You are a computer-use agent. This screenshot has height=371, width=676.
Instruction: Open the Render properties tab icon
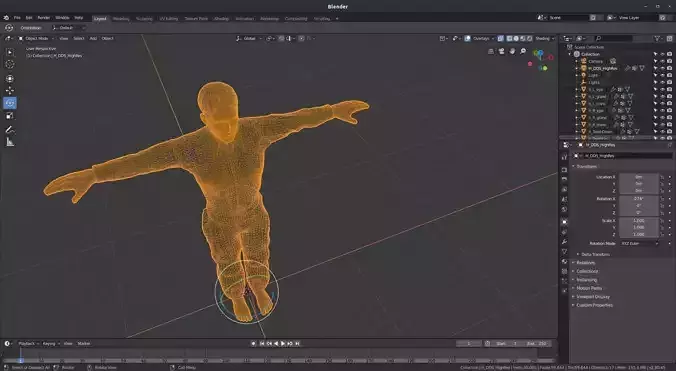click(565, 170)
